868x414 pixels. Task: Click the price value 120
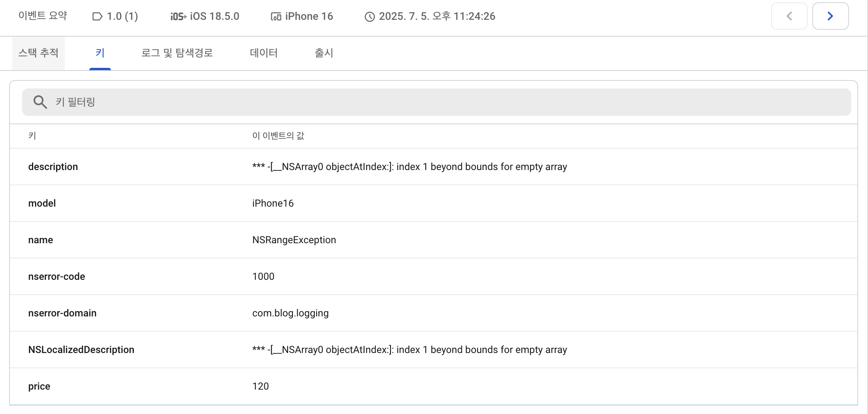[x=260, y=386]
